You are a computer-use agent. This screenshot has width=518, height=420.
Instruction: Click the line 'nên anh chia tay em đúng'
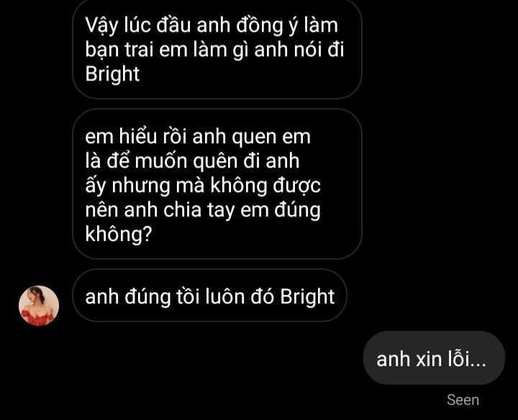click(203, 210)
